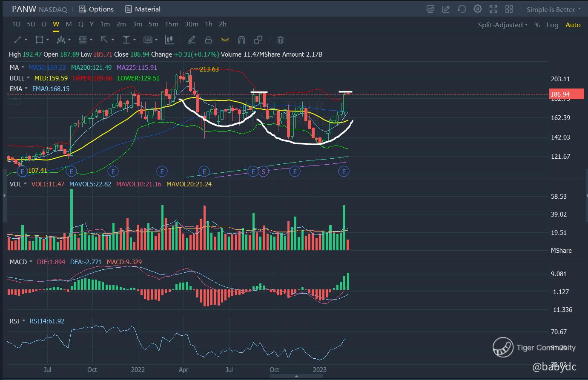This screenshot has height=380, width=588.
Task: Open the Material button
Action: pyautogui.click(x=143, y=9)
